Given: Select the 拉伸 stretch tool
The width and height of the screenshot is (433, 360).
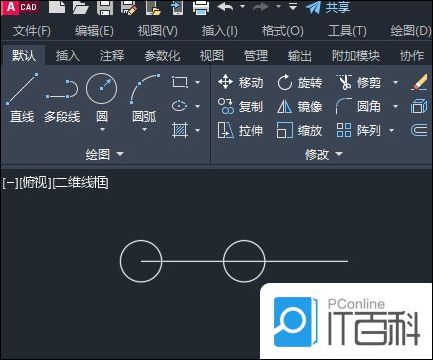Looking at the screenshot, I should tap(240, 130).
